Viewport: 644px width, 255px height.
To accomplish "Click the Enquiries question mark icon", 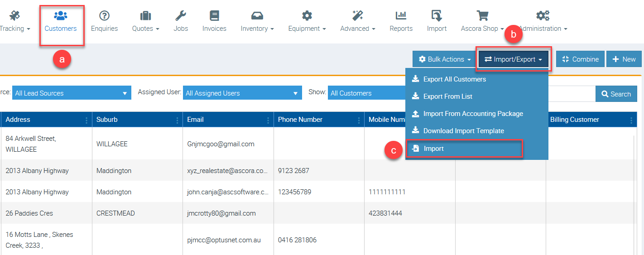I will [x=104, y=16].
